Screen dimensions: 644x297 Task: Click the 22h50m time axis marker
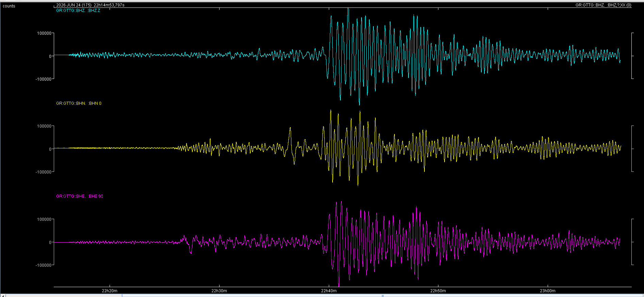[438, 291]
